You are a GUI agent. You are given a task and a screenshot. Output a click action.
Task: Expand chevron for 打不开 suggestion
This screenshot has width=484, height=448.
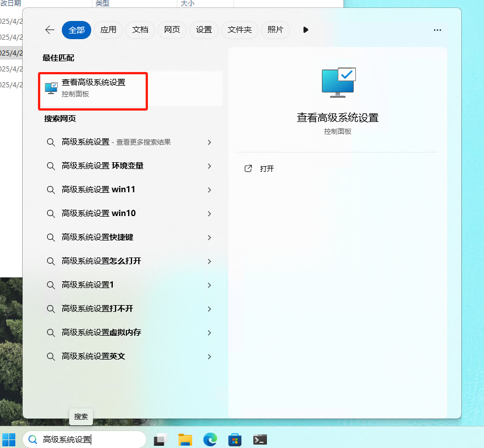click(x=209, y=308)
